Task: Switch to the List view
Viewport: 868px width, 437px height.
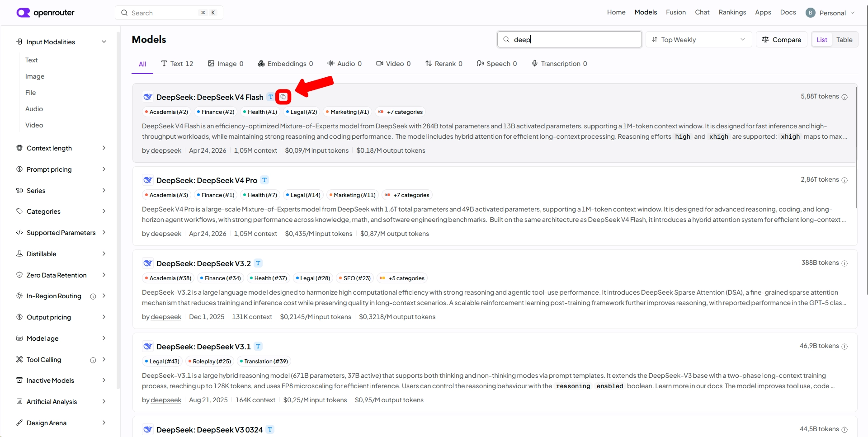Action: (x=822, y=40)
